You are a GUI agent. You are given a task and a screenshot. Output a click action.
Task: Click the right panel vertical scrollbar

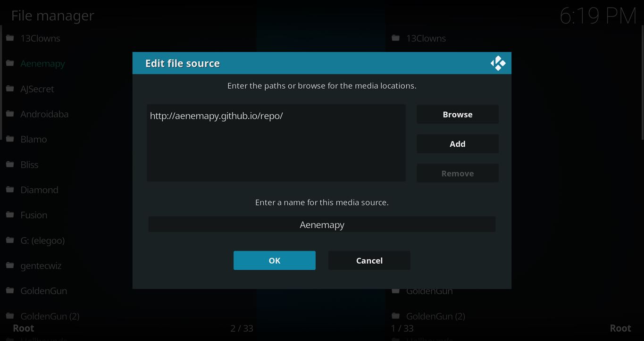(642, 83)
